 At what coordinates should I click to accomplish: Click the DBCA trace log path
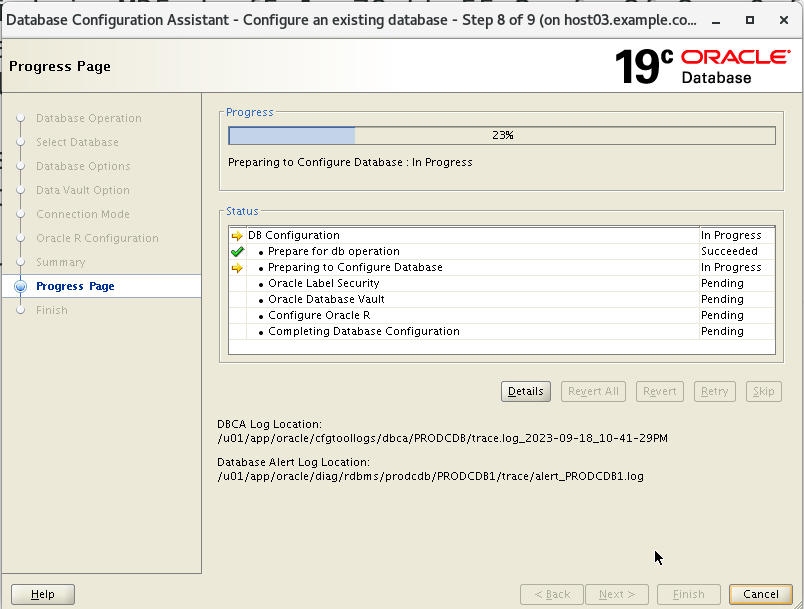pos(443,438)
